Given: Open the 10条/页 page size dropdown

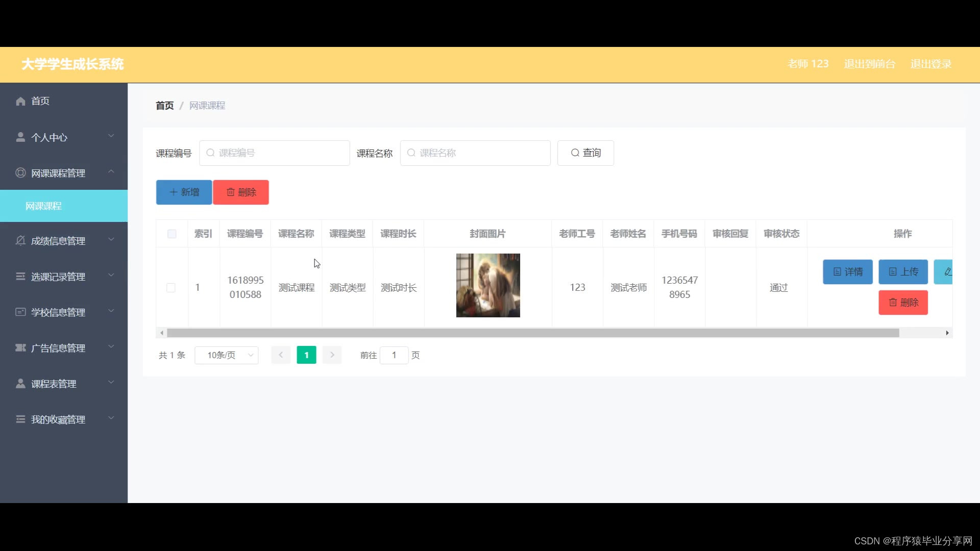Looking at the screenshot, I should click(x=227, y=355).
